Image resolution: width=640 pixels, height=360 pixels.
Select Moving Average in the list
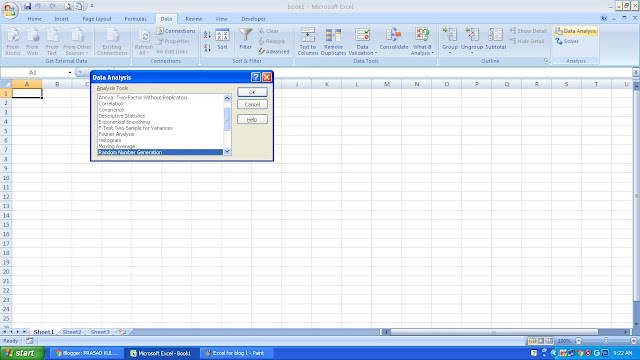point(160,146)
